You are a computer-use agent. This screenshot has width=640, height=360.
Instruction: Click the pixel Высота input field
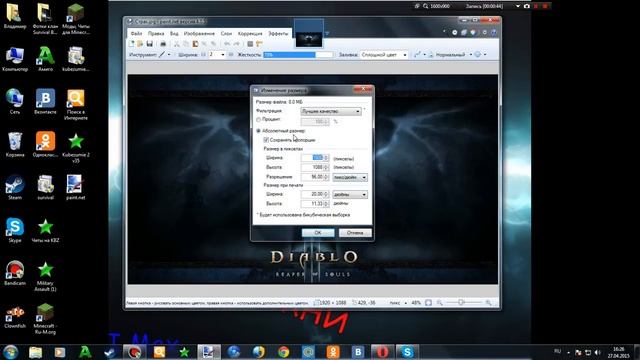coord(315,167)
